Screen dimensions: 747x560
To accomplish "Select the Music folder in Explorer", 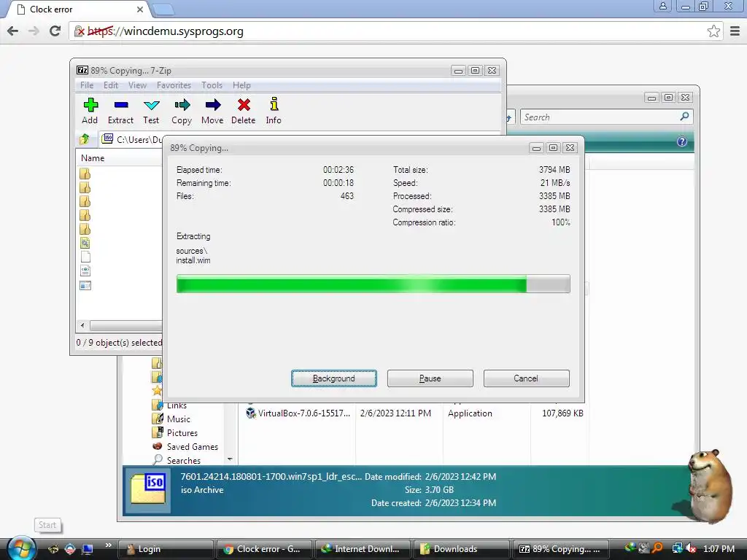I will 179,419.
